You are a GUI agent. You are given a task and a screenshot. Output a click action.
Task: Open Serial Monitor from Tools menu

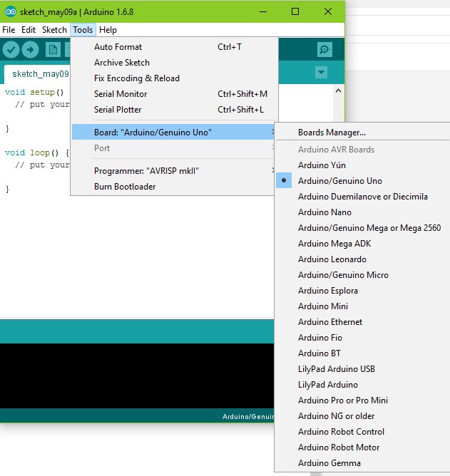(175, 94)
